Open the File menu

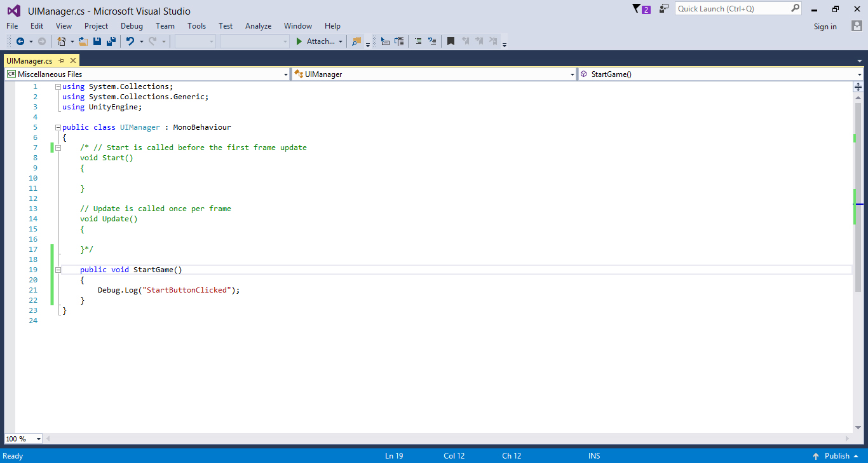tap(12, 26)
